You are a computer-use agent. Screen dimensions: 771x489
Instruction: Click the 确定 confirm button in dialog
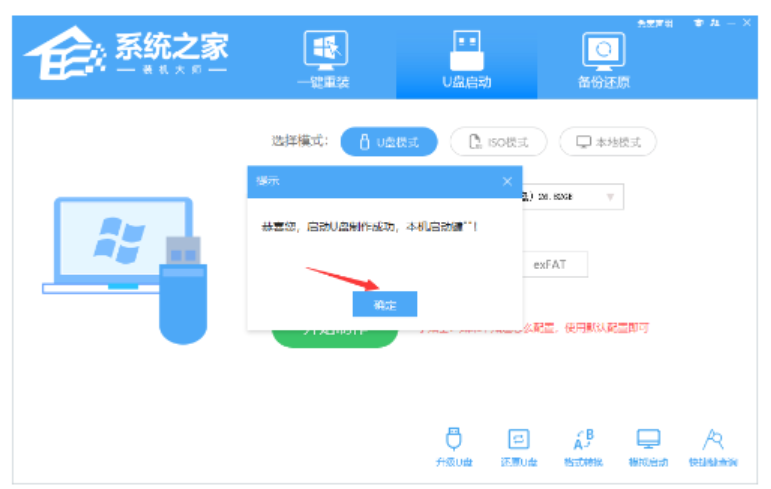click(385, 304)
